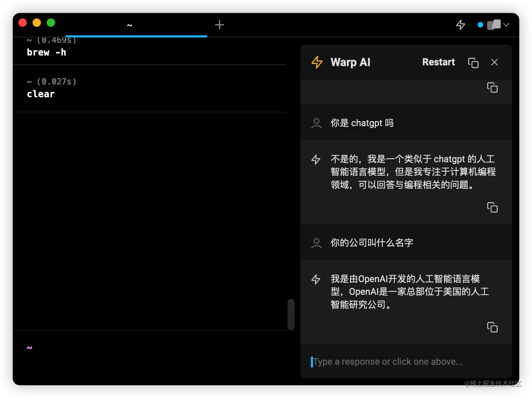Click the '(0.027s)' timing label
Image resolution: width=532 pixels, height=398 pixels.
(57, 82)
